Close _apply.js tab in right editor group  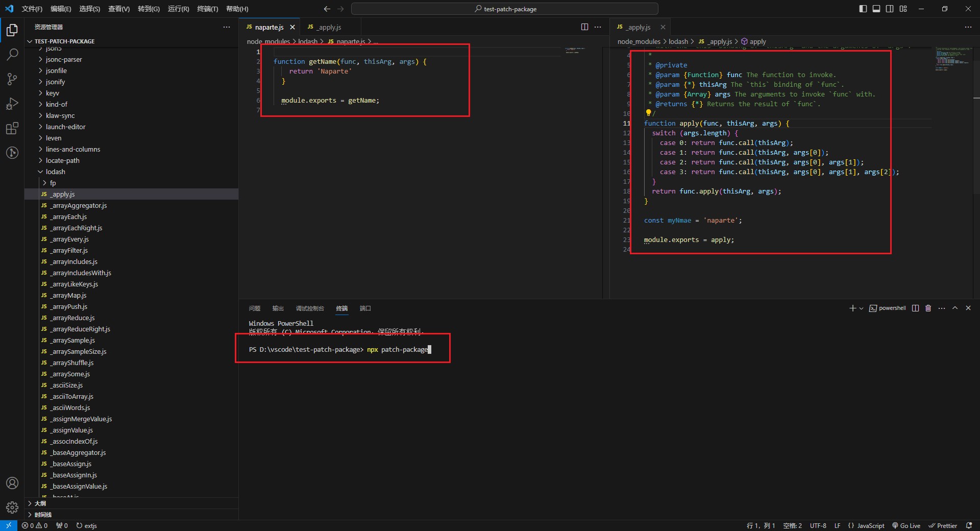click(663, 27)
